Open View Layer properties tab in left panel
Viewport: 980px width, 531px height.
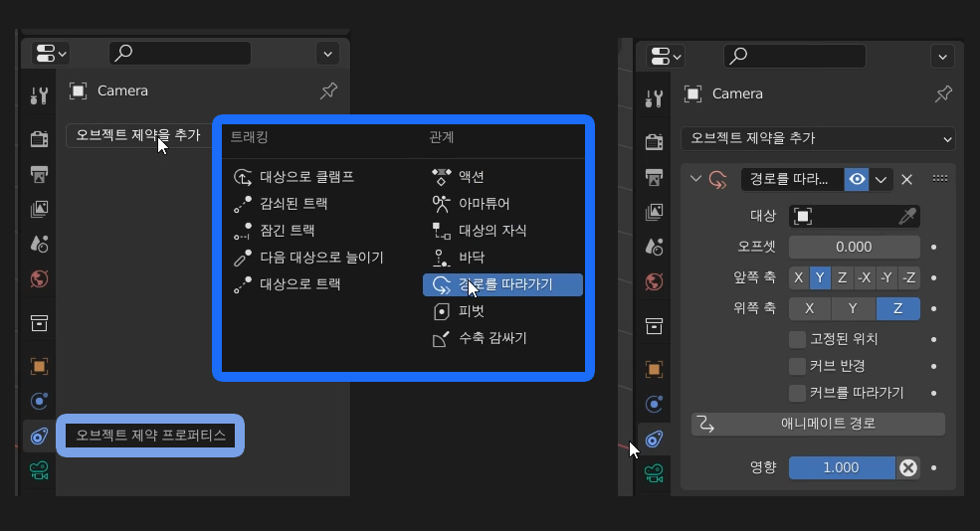point(39,209)
